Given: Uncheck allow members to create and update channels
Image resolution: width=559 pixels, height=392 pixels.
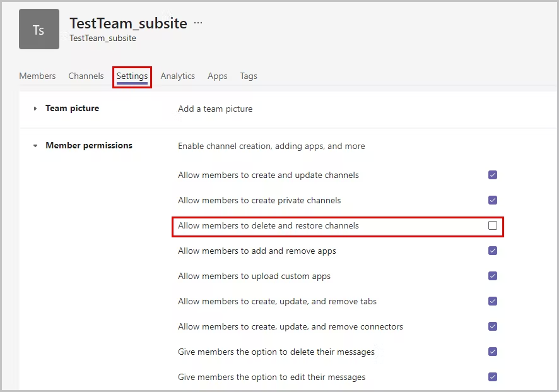Looking at the screenshot, I should [493, 175].
